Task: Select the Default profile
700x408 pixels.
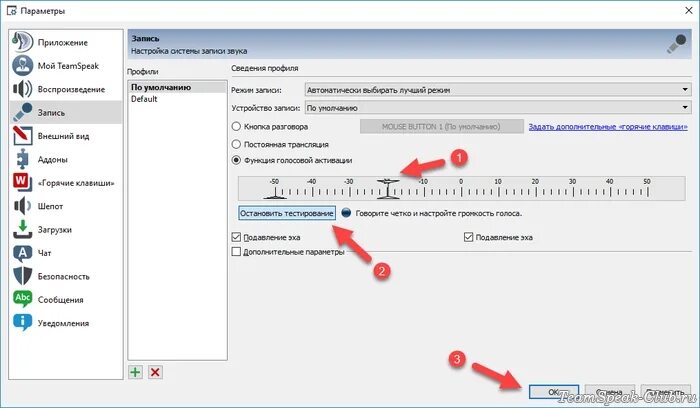Action: pos(178,99)
